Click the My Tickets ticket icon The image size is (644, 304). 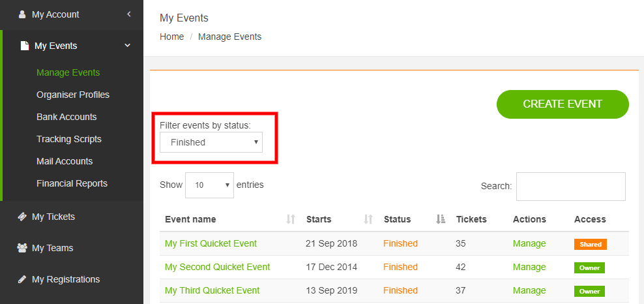pos(22,217)
